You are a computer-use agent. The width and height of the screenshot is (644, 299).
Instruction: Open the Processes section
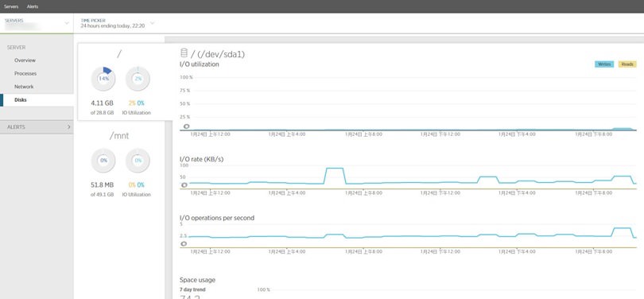[x=25, y=73]
